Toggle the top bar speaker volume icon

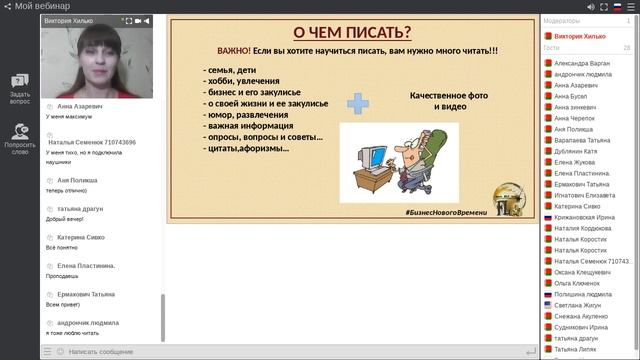pos(591,7)
